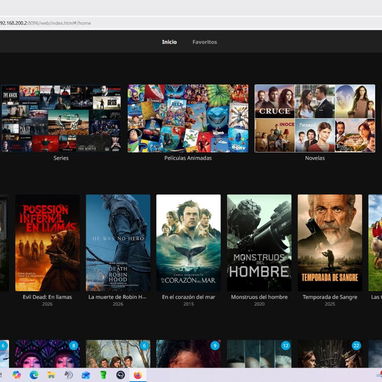Open the Favoritos tab
This screenshot has height=382, width=382.
(205, 42)
